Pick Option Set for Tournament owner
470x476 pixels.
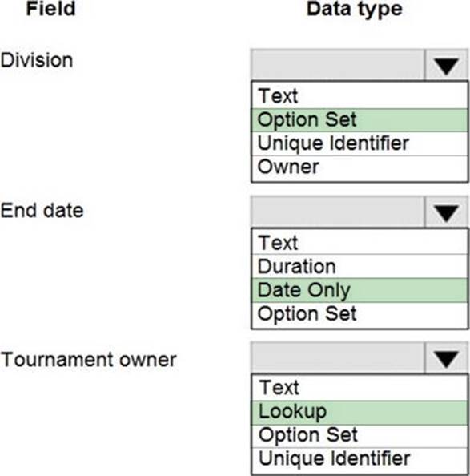[360, 436]
